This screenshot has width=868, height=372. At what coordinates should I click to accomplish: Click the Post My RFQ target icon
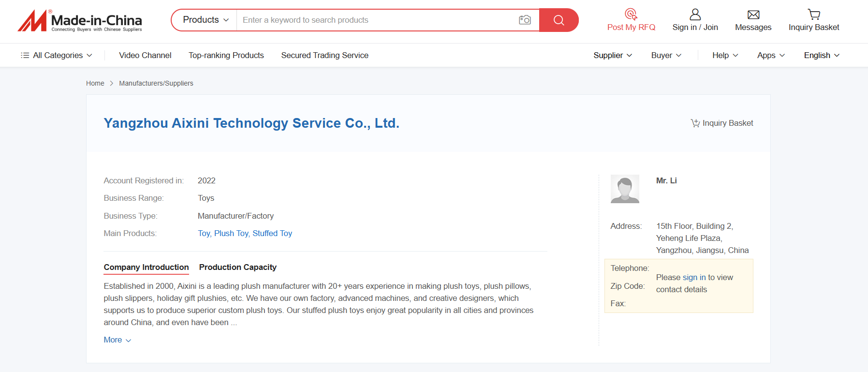click(631, 14)
